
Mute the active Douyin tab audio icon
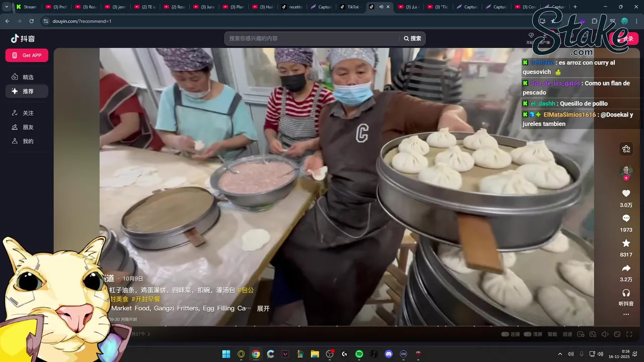381,7
